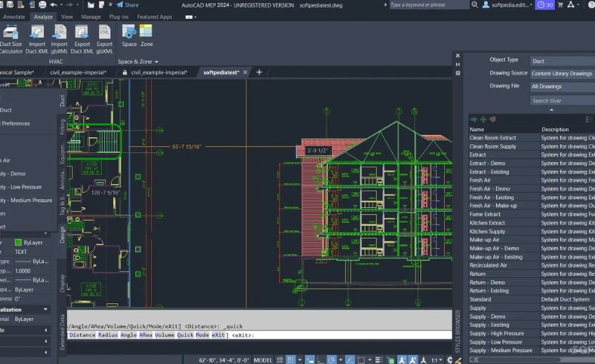Click the plus button to create a new drawing tab
Screen dimensions: 595x364
point(259,72)
